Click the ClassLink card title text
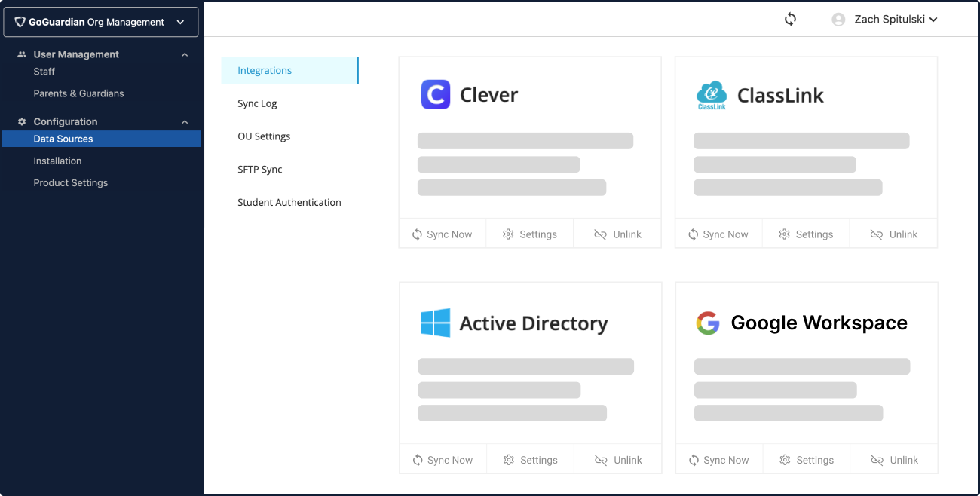 780,95
